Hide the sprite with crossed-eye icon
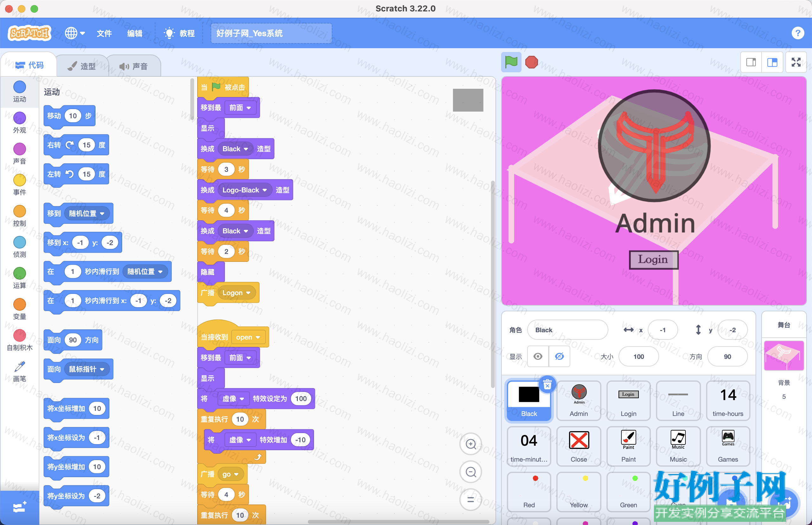812x525 pixels. click(x=559, y=356)
